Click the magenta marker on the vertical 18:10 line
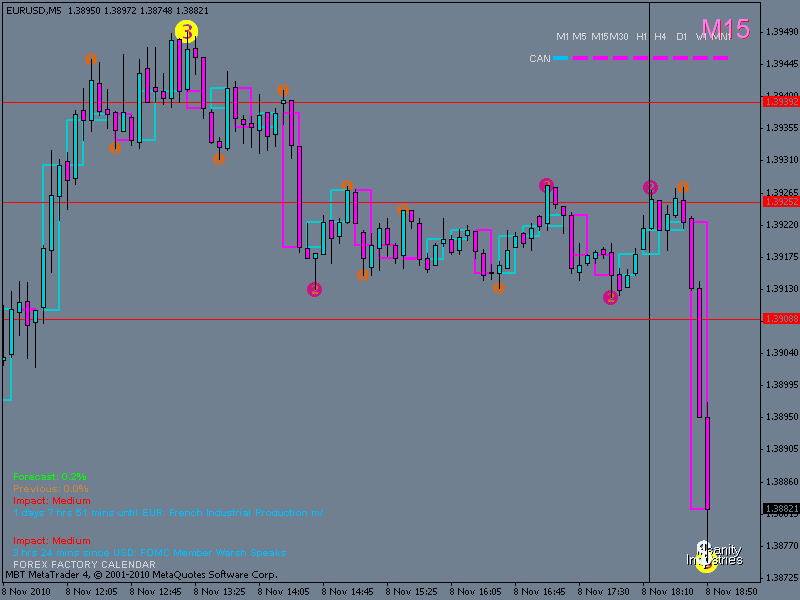Viewport: 800px width, 600px height. coord(650,187)
